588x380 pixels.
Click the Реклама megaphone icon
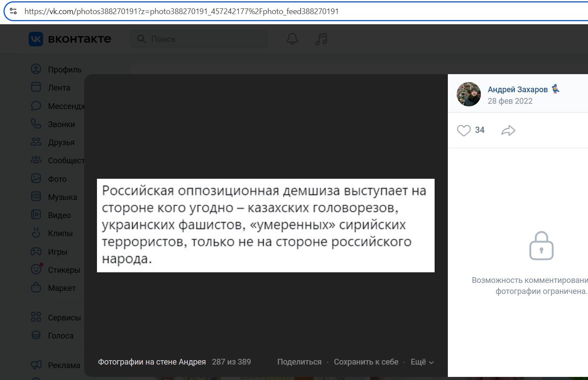pos(36,365)
